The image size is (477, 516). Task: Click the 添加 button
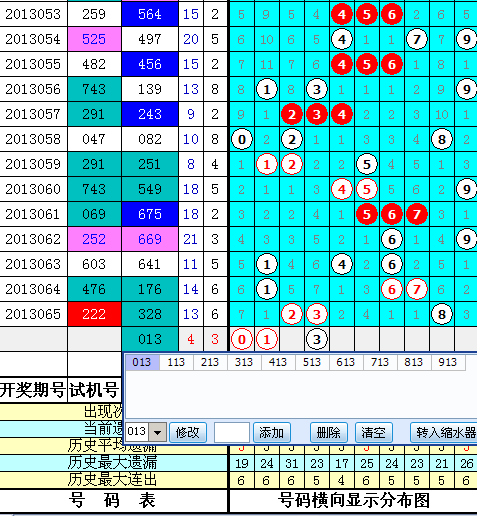(x=272, y=433)
